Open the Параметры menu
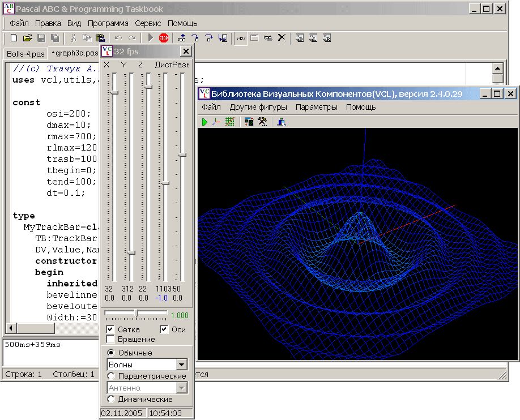This screenshot has width=520, height=420. (x=317, y=107)
